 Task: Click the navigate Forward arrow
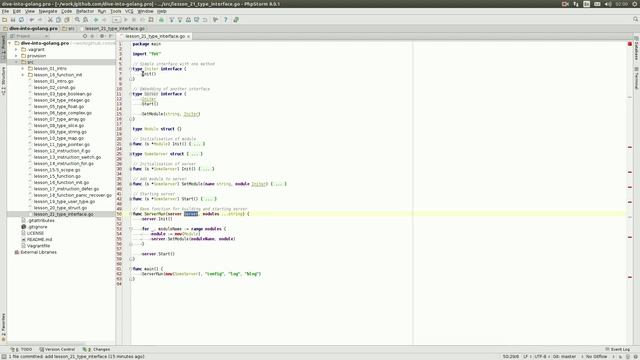coord(104,20)
